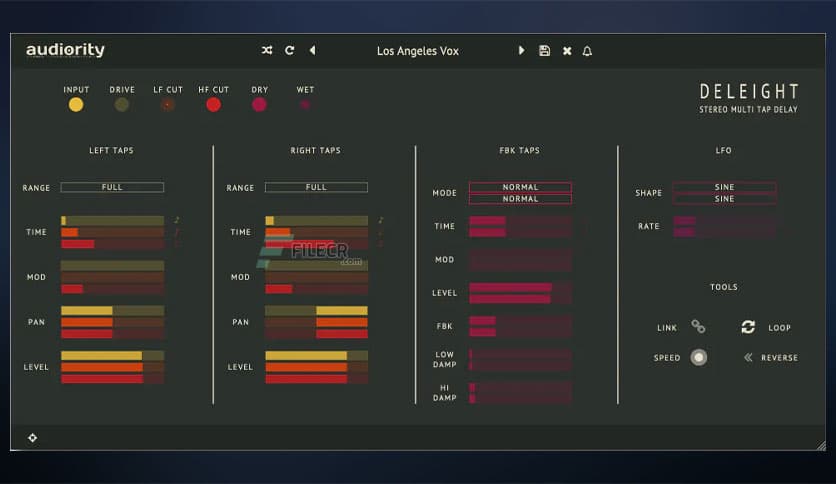Click upper FBK feedback amount bar
Viewport: 836px width, 484px height.
[521, 320]
